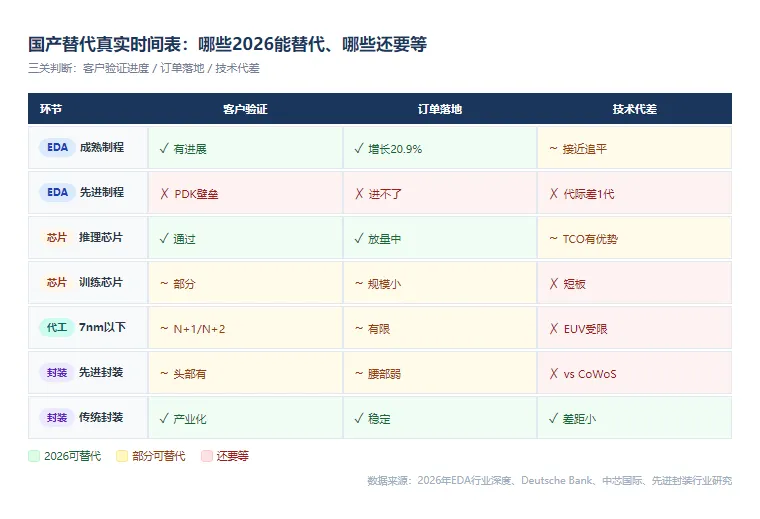Screen dimensions: 760x519
Task: Select the 先进制程 row label
Action: (102, 192)
